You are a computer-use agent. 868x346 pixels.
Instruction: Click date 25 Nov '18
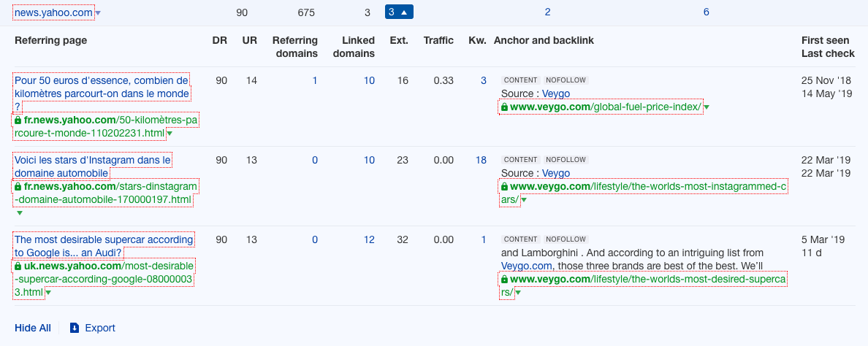pyautogui.click(x=826, y=81)
